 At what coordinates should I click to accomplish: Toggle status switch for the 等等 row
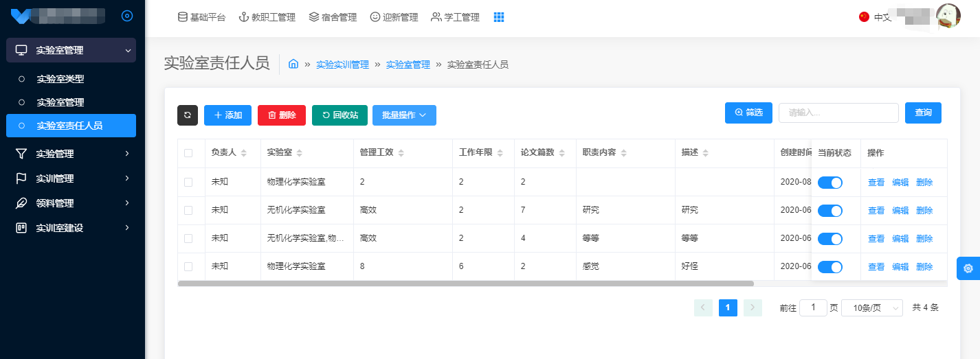[830, 239]
